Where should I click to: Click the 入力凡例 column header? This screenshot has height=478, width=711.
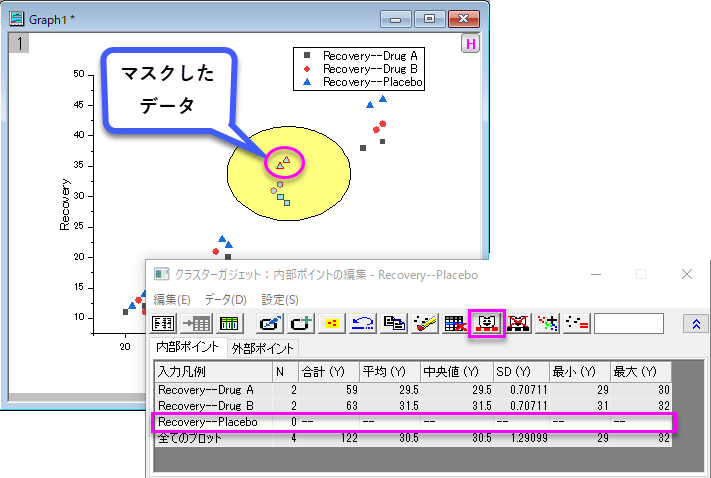(213, 372)
